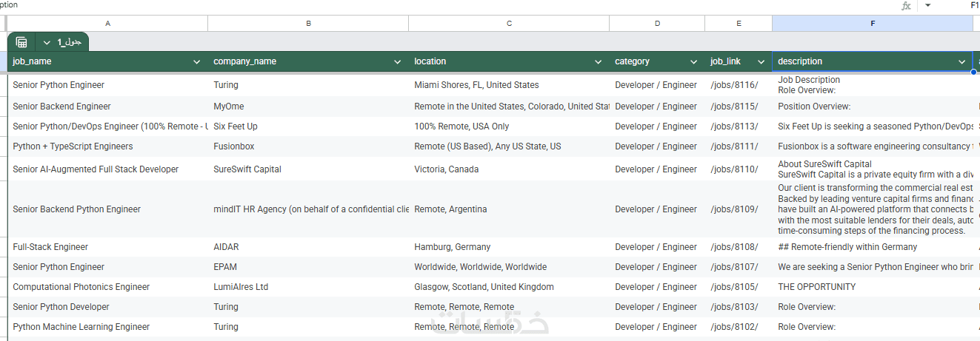This screenshot has width=980, height=341.
Task: Select the Worldwide, Worldwide, Worldwide cell
Action: click(509, 267)
